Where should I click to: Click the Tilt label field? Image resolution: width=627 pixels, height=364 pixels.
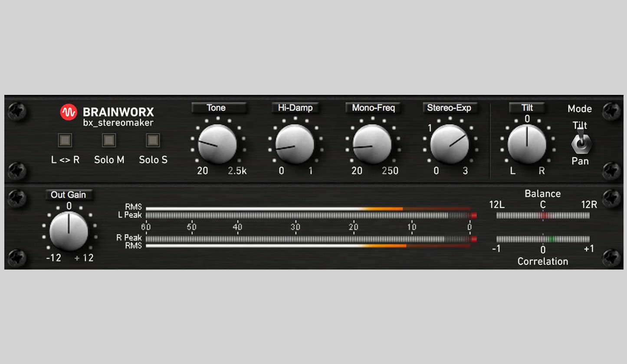point(527,108)
